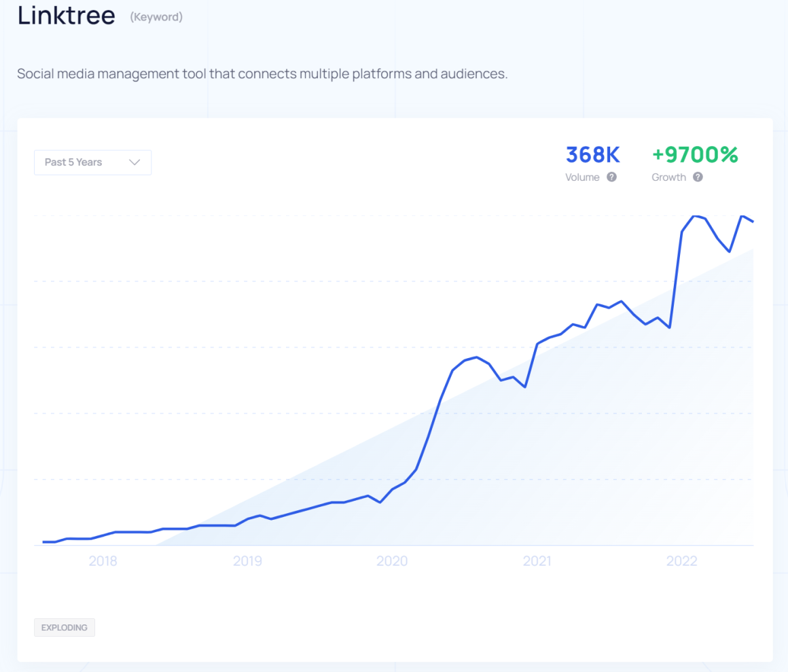
Task: Click the 2019 axis label
Action: pyautogui.click(x=247, y=561)
